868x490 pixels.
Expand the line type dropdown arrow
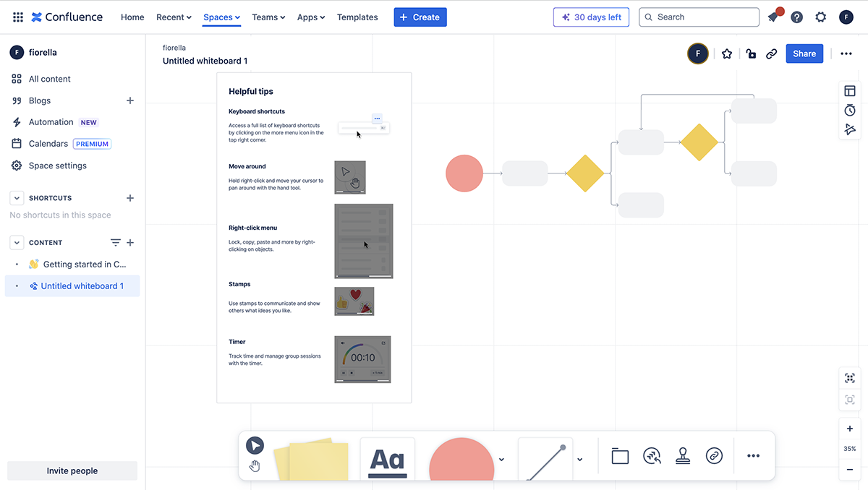tap(580, 460)
